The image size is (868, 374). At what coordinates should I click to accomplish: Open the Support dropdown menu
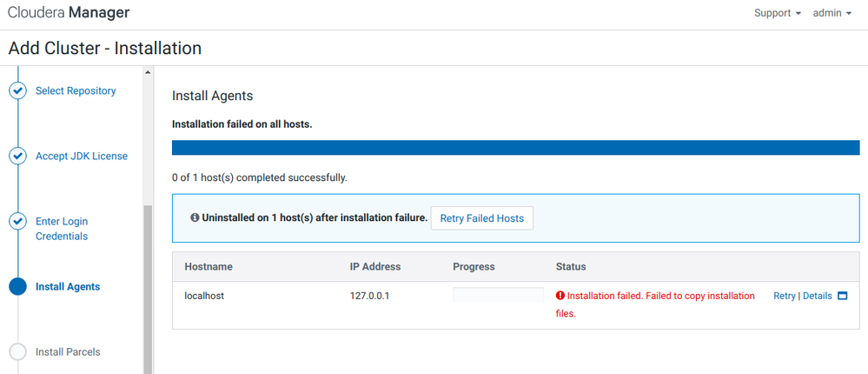click(778, 14)
